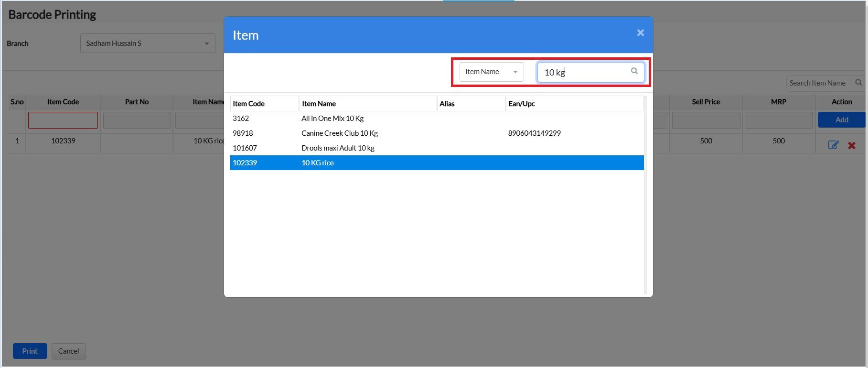Open the Item Name filter dropdown
Image resolution: width=868 pixels, height=368 pixels.
point(491,72)
